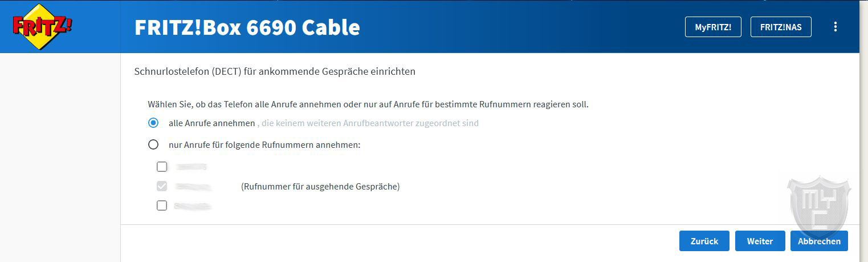Continue with the Weiter button
This screenshot has width=868, height=262.
point(760,241)
